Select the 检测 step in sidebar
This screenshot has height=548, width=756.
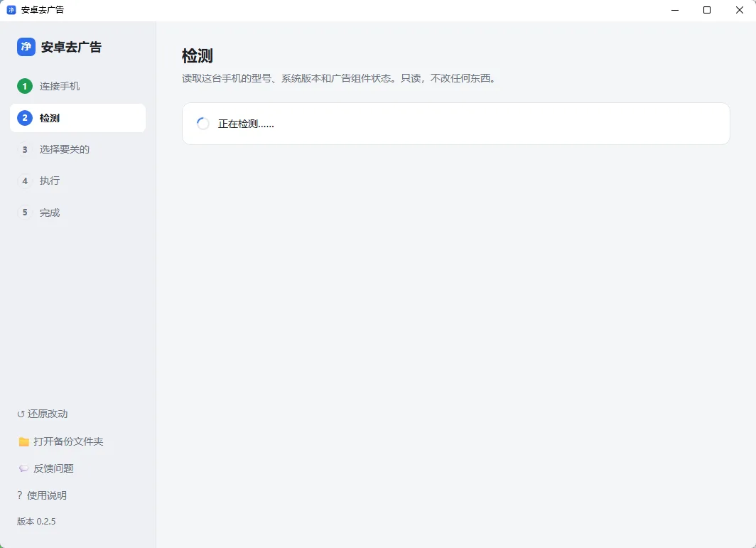click(77, 118)
